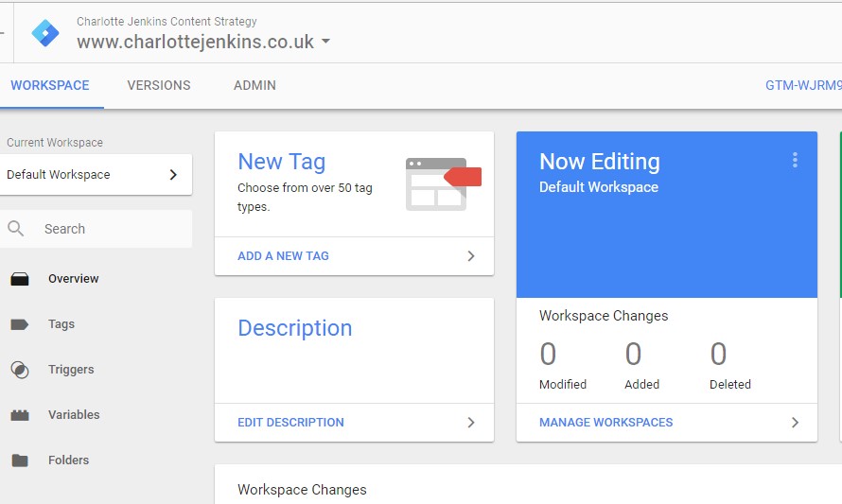The height and width of the screenshot is (504, 842).
Task: Click the www.charlottejenkins.co.uk container name
Action: 195,42
